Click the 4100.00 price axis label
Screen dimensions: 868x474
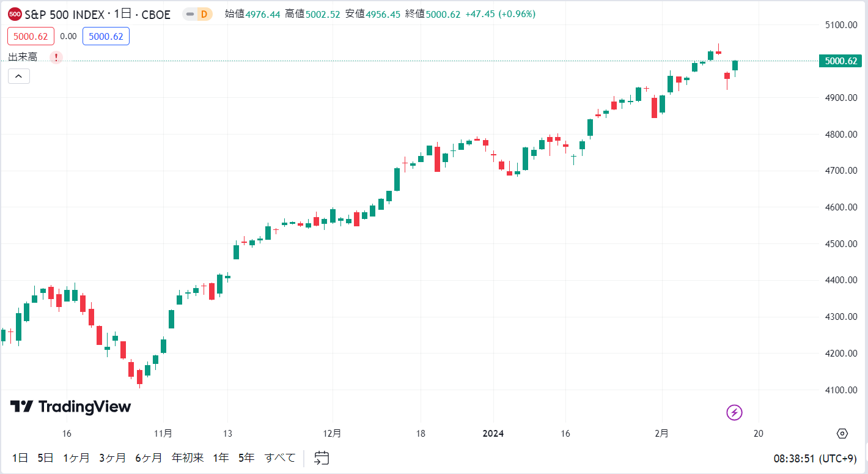[842, 390]
